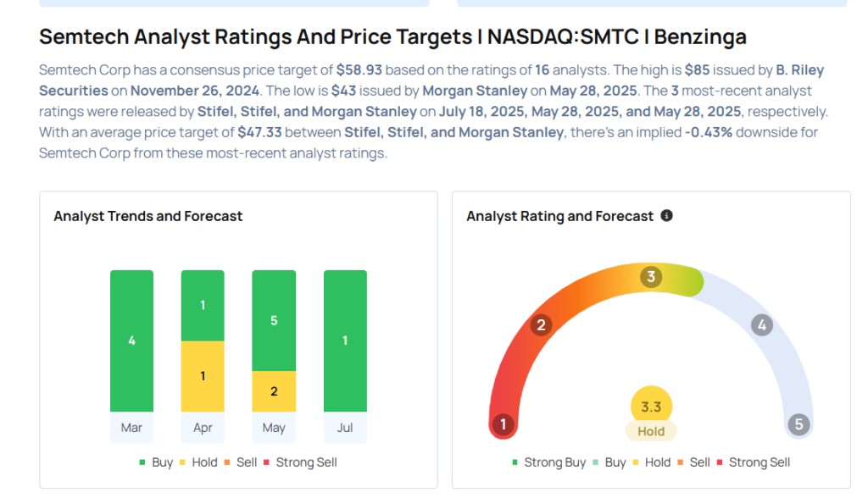Click gauge marker number 4

pos(761,325)
